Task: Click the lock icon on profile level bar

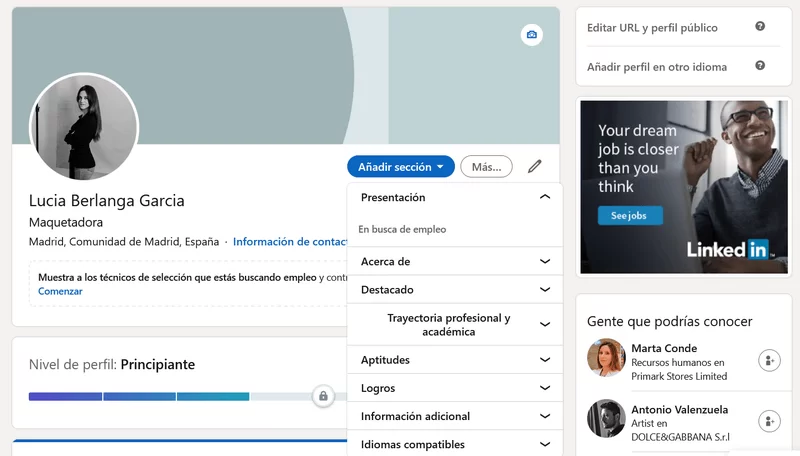Action: [x=323, y=396]
